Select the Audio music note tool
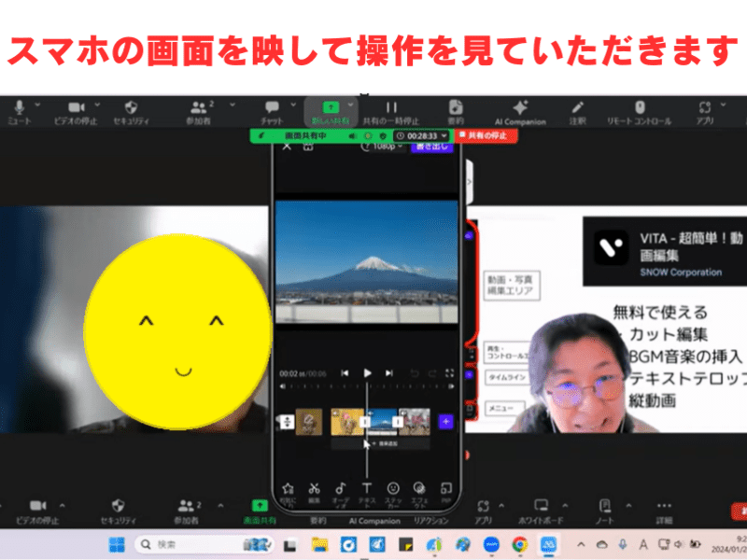The height and width of the screenshot is (560, 747). (340, 489)
